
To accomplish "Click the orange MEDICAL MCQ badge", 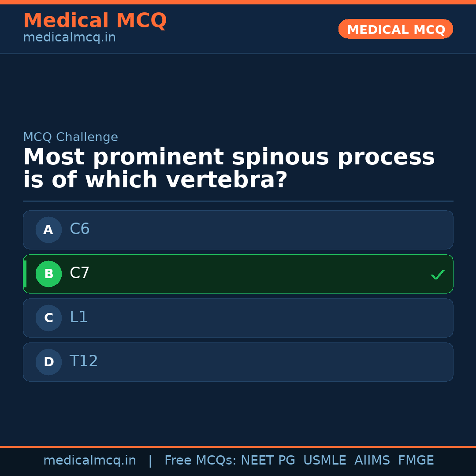I will tap(395, 29).
